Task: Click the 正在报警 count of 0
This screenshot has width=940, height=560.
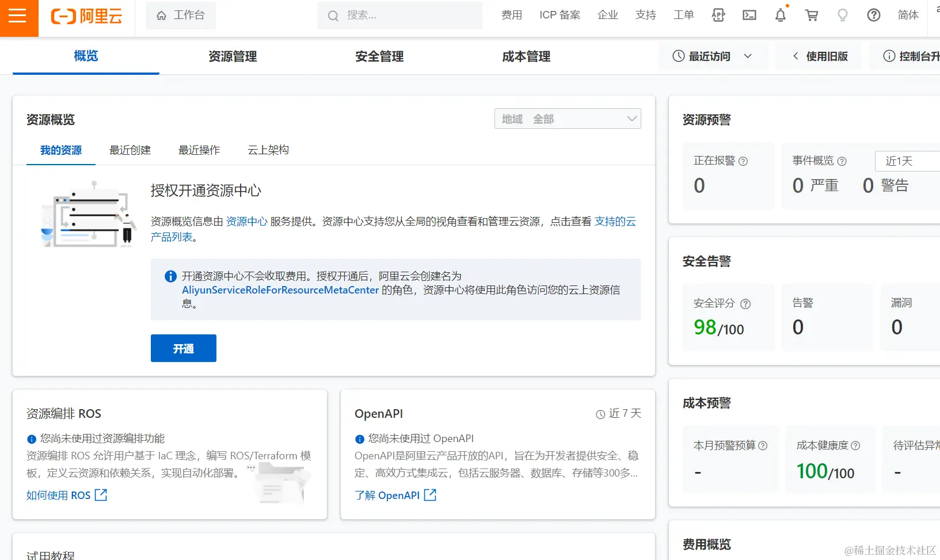Action: click(699, 185)
